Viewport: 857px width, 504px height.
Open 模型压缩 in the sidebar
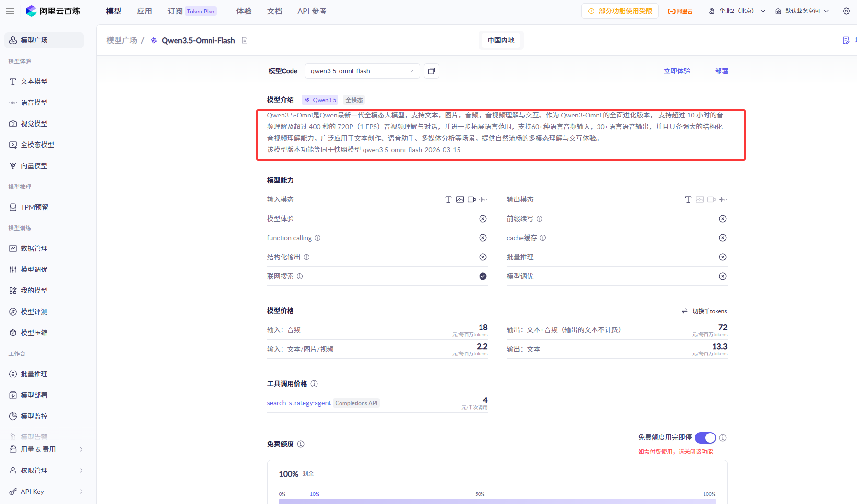click(x=44, y=333)
